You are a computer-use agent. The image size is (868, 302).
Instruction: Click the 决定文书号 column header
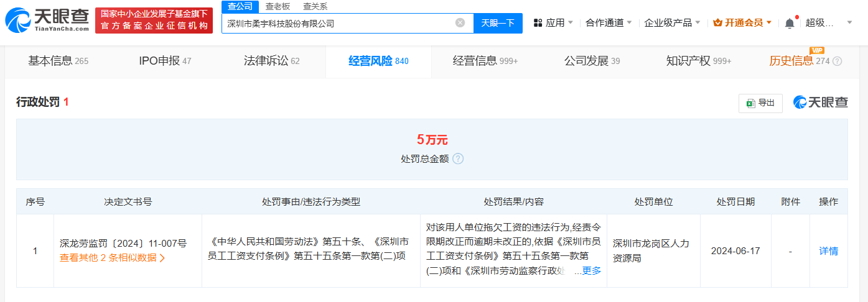[128, 202]
